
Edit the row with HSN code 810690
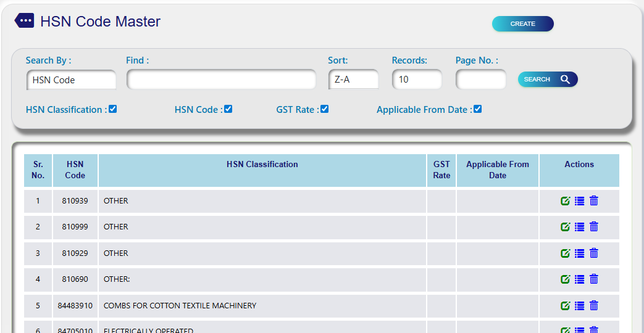(565, 279)
